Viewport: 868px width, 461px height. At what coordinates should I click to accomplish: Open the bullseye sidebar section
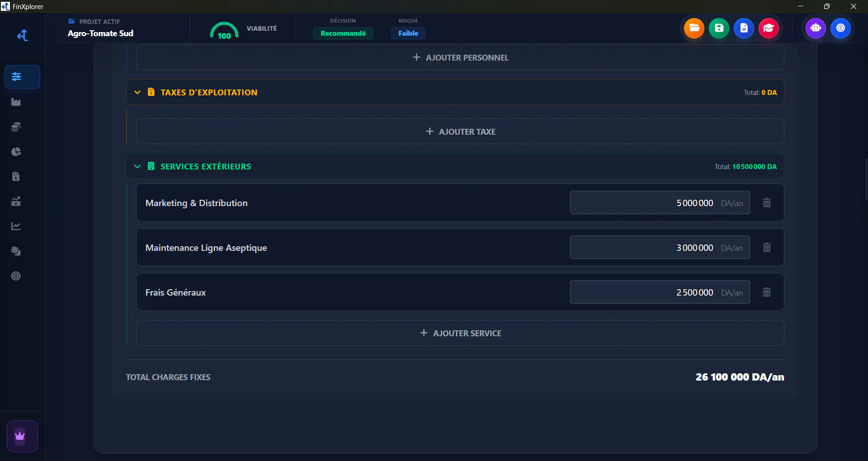[16, 276]
